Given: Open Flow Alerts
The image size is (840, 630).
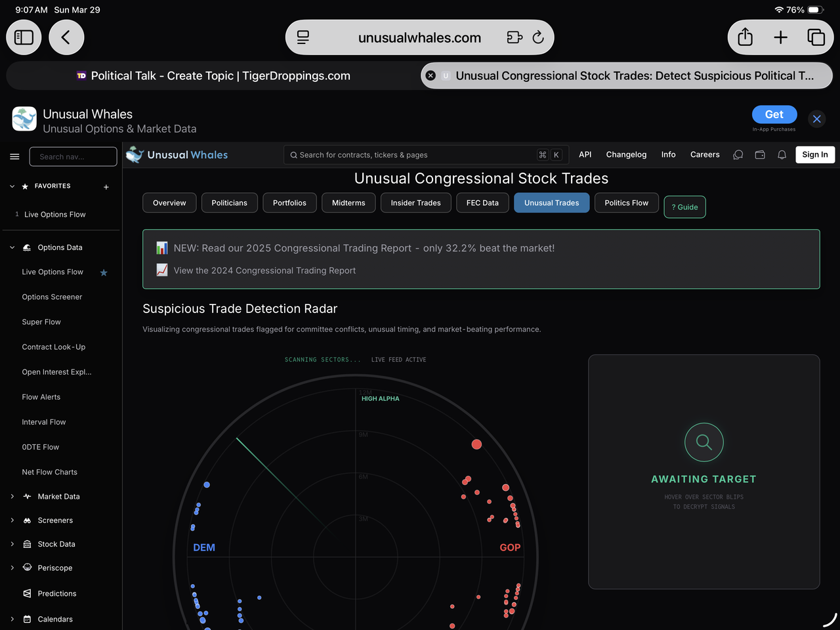Looking at the screenshot, I should (x=41, y=397).
